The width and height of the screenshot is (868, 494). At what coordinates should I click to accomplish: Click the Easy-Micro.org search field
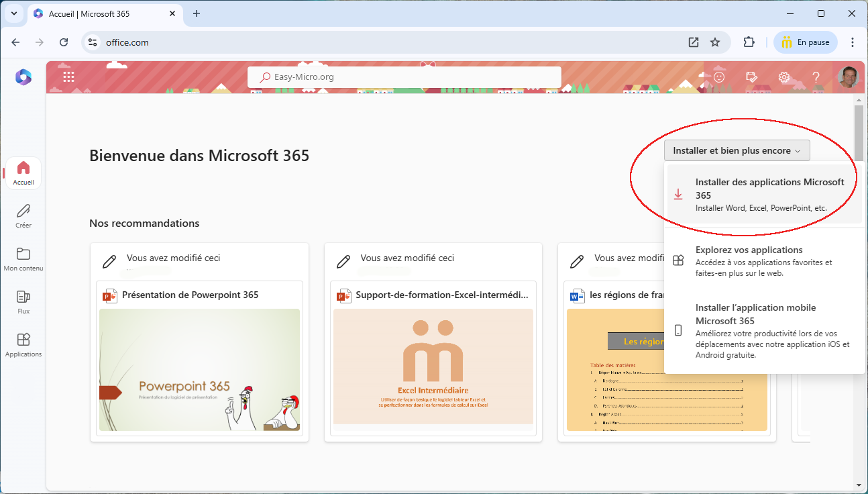(404, 77)
